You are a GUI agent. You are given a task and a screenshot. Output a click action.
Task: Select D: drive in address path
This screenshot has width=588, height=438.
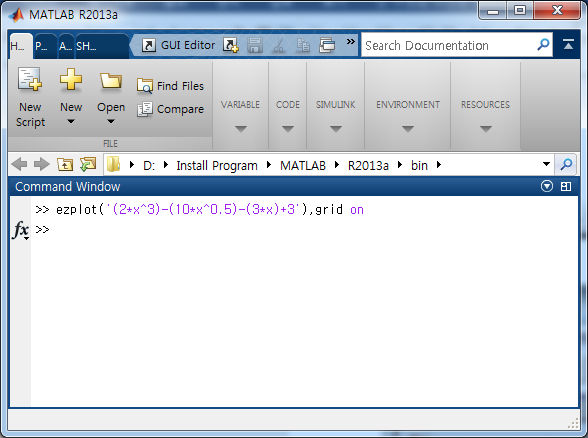(x=149, y=165)
